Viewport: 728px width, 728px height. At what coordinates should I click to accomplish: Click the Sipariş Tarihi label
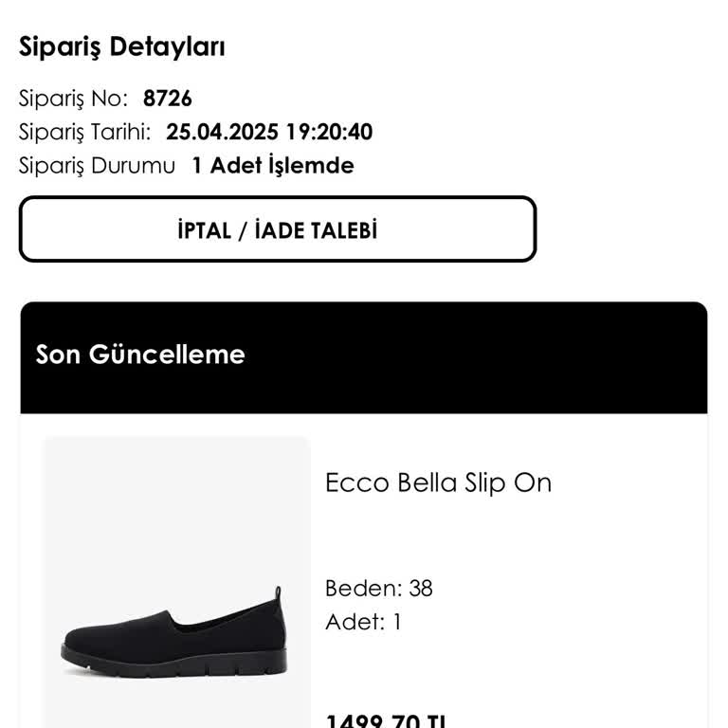tap(84, 132)
